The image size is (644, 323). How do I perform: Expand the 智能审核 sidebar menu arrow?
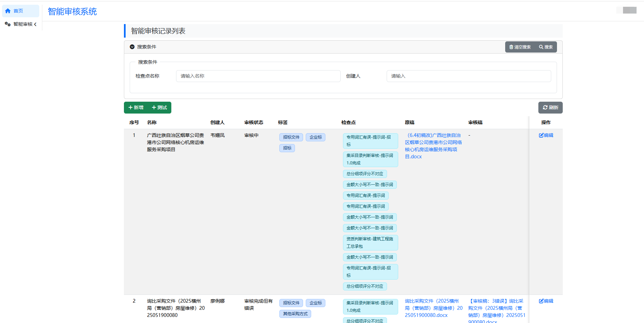[35, 24]
